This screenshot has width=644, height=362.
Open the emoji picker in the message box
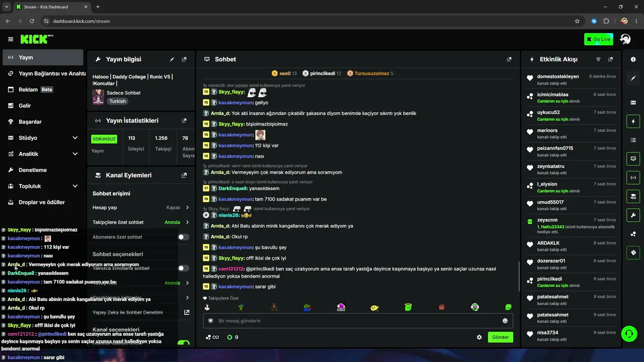click(505, 321)
